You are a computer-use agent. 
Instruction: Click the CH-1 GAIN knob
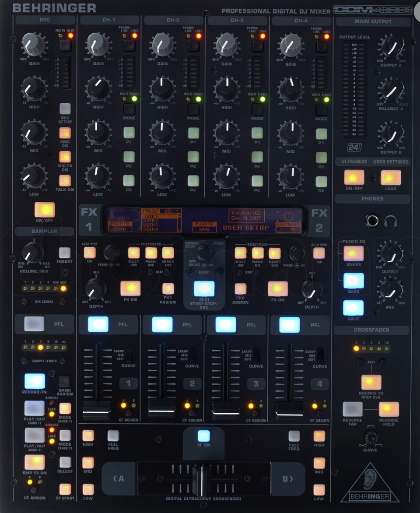click(97, 45)
